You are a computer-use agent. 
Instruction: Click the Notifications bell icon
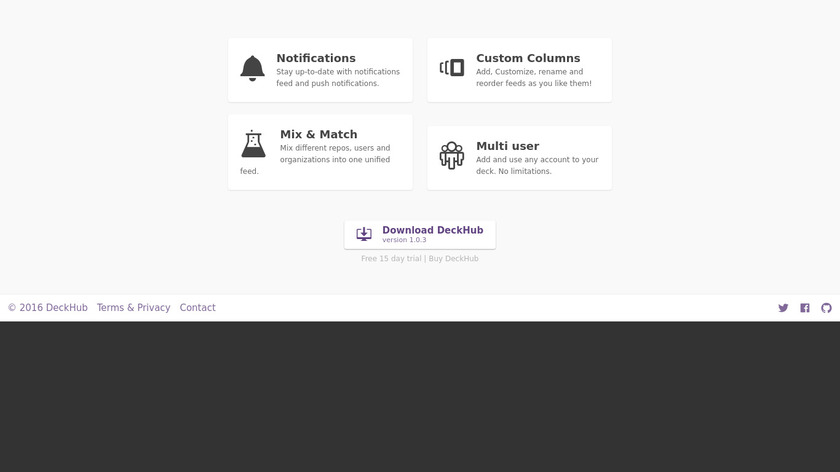252,69
